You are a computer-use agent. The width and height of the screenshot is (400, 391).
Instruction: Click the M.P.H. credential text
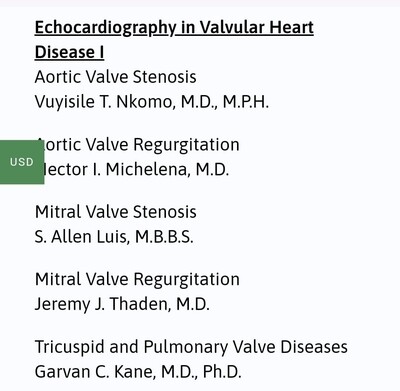pyautogui.click(x=246, y=102)
